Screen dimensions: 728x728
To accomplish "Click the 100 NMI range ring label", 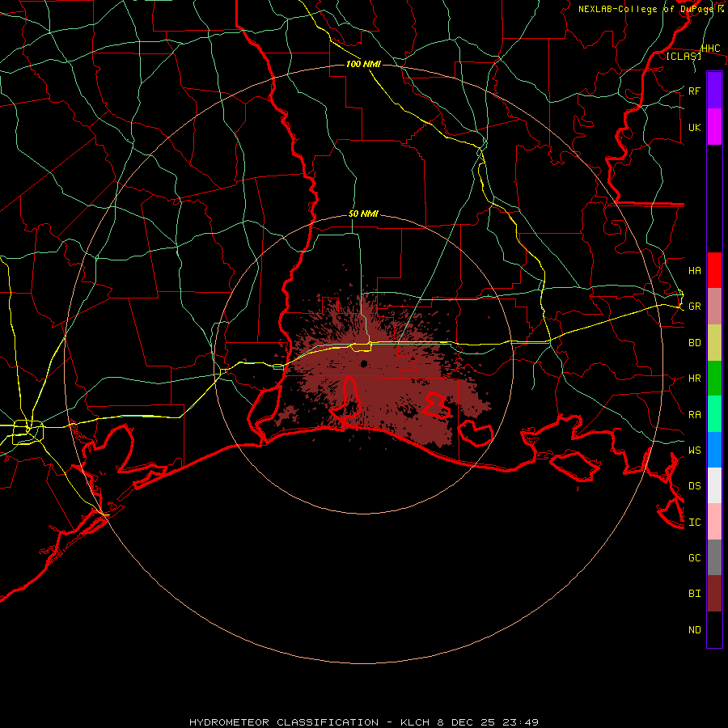I will point(363,64).
